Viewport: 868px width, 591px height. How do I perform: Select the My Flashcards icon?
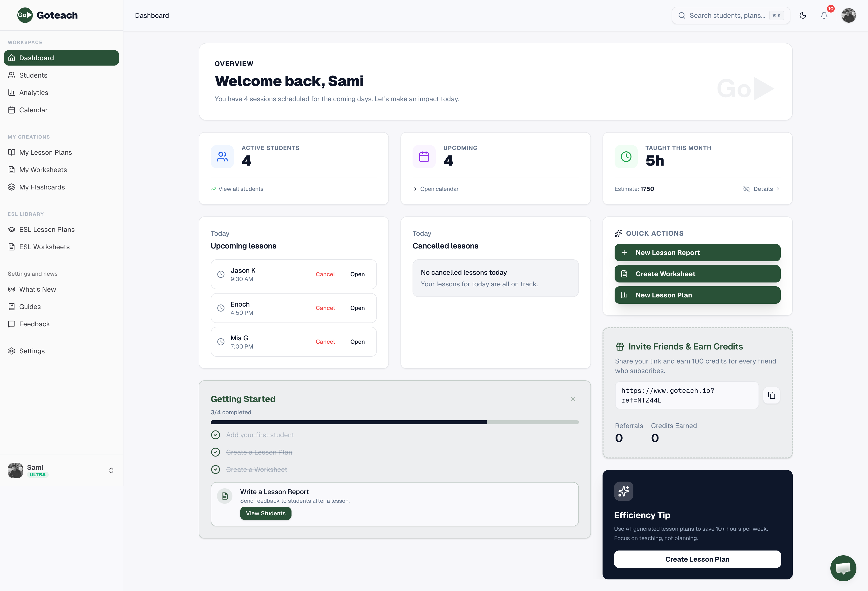tap(11, 187)
